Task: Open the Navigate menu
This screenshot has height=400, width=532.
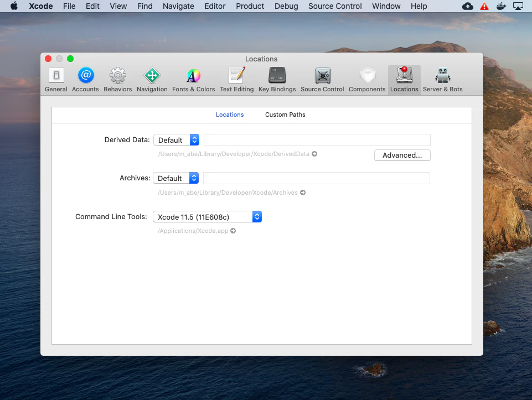Action: pos(178,6)
